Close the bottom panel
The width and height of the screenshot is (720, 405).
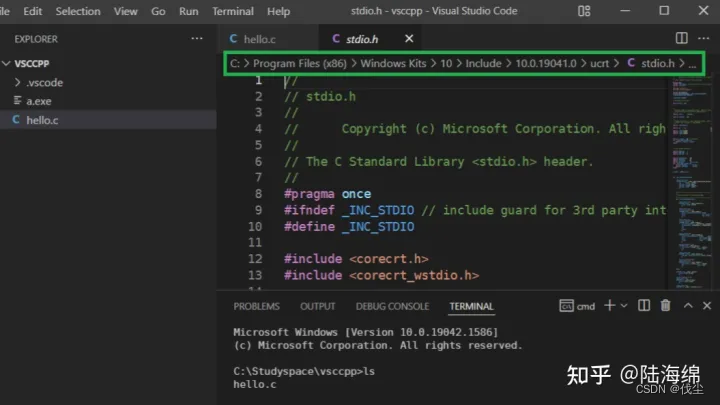(707, 305)
